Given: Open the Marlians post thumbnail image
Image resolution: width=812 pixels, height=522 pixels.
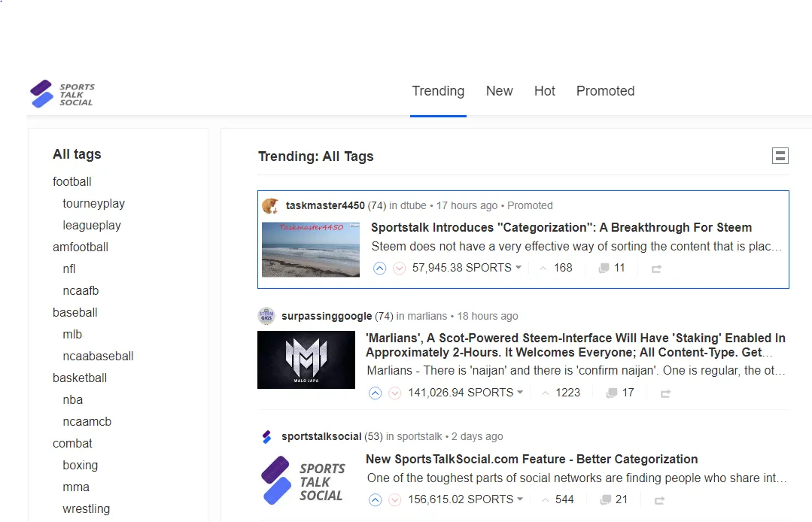Looking at the screenshot, I should tap(306, 360).
